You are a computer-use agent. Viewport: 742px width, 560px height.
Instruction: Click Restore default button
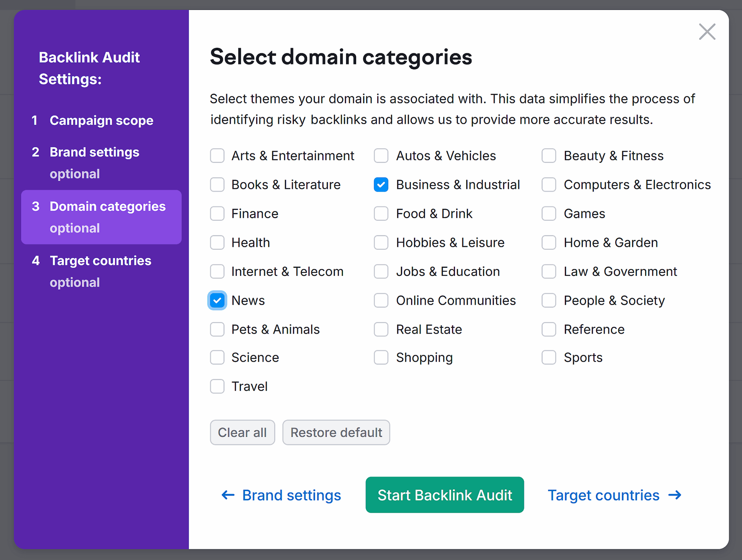[x=336, y=432]
